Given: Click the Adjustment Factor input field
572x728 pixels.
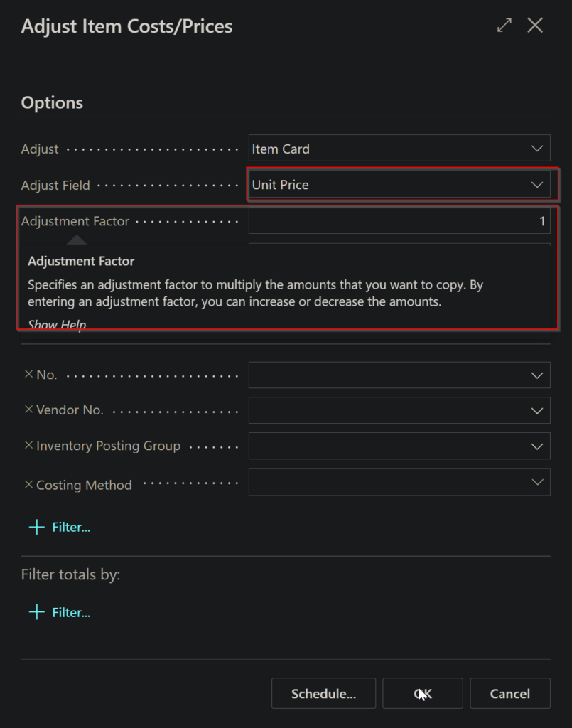Looking at the screenshot, I should click(399, 220).
